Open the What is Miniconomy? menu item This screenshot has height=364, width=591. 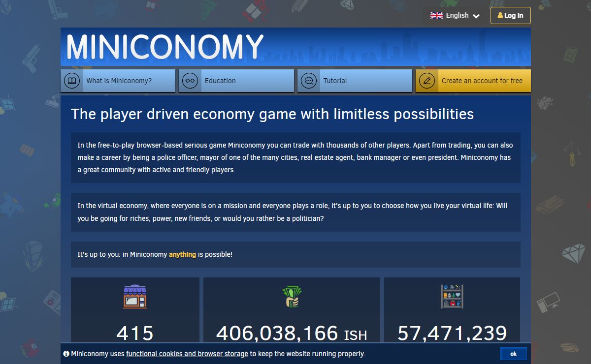click(118, 81)
